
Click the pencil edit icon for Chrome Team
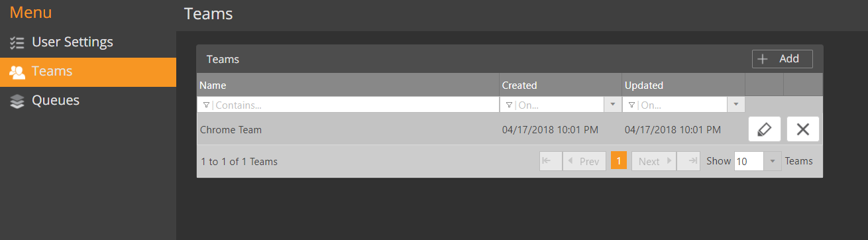point(764,129)
